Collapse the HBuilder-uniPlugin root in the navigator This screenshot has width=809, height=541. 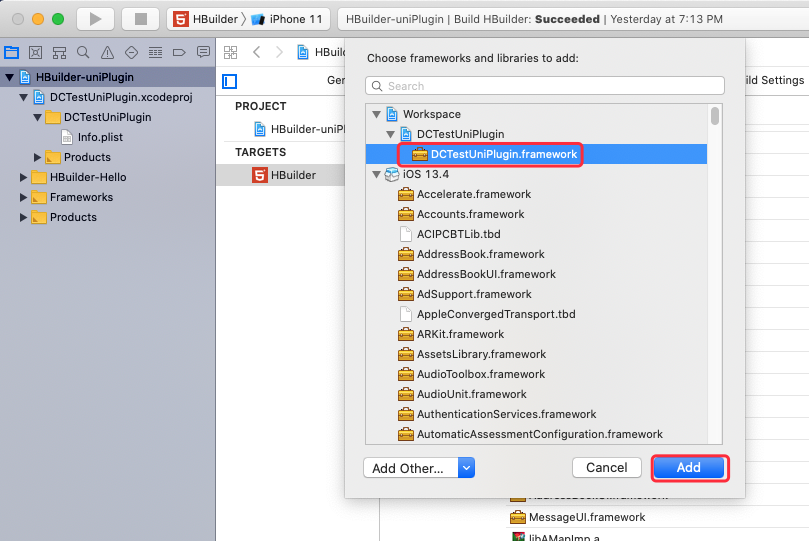click(x=9, y=77)
